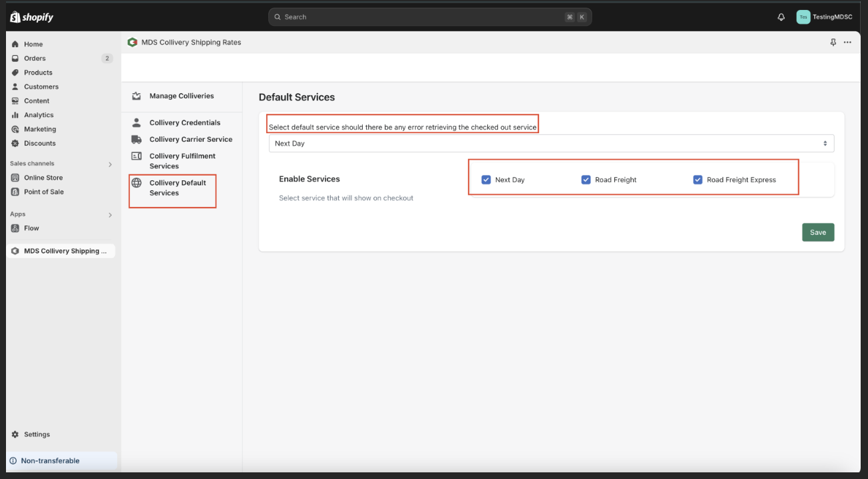The height and width of the screenshot is (479, 868).
Task: Open Orders in the sidebar
Action: (35, 59)
